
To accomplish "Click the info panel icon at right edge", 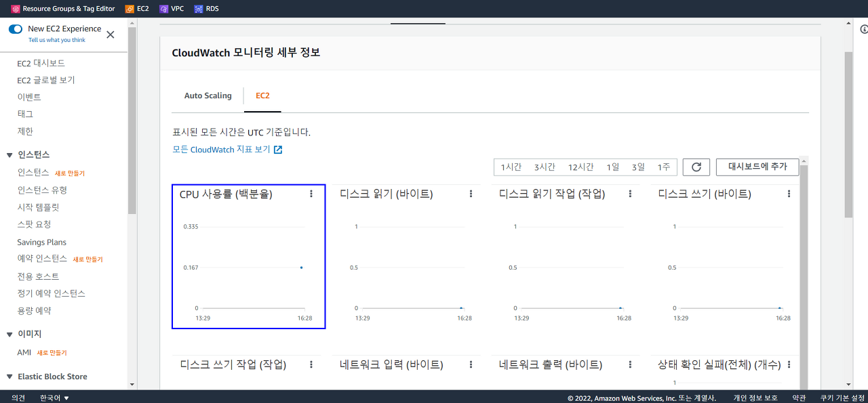I will [864, 29].
